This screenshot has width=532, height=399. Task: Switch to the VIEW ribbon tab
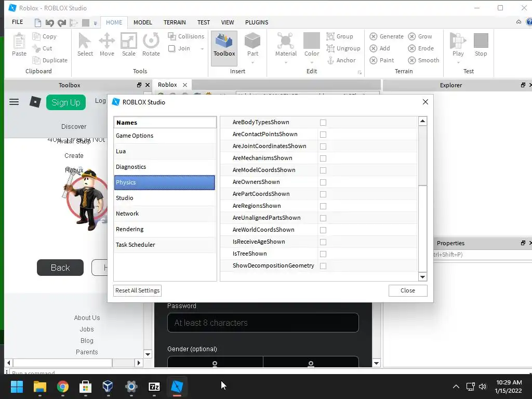pos(228,22)
